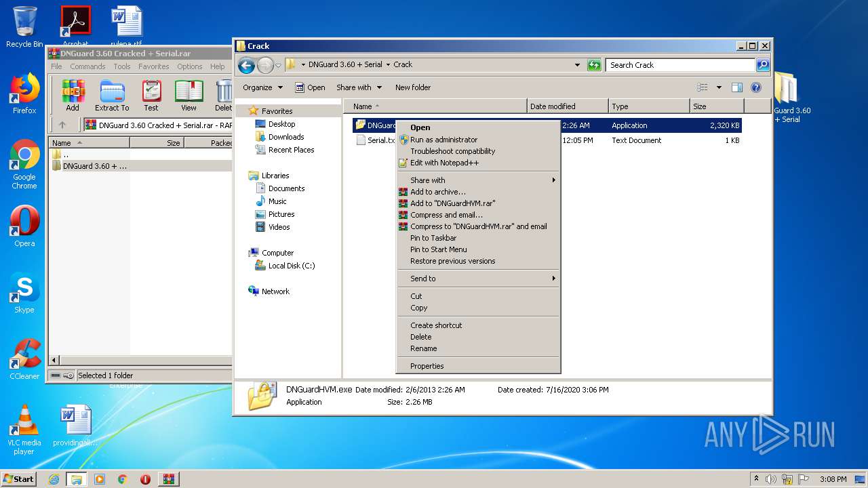Expand Send to context submenu
Screen dimensions: 868x488
click(x=478, y=279)
